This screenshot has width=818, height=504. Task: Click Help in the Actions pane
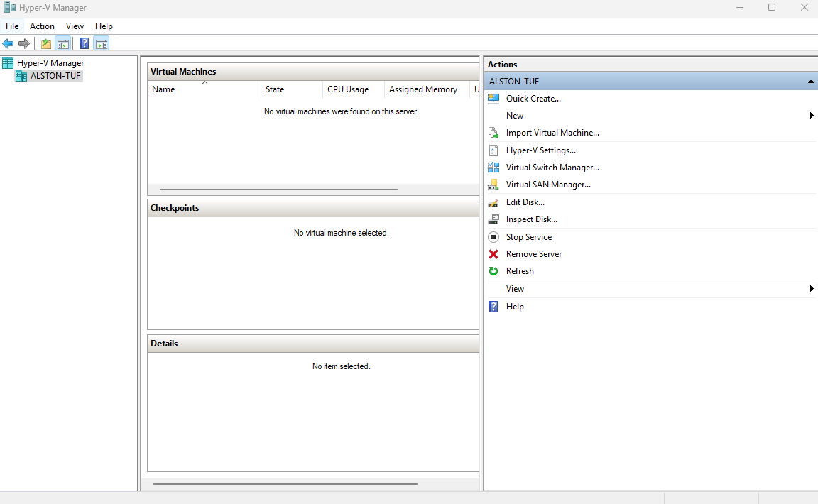(515, 306)
